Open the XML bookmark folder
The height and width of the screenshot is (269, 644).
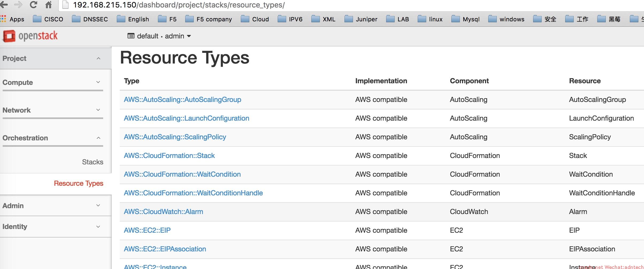[323, 19]
